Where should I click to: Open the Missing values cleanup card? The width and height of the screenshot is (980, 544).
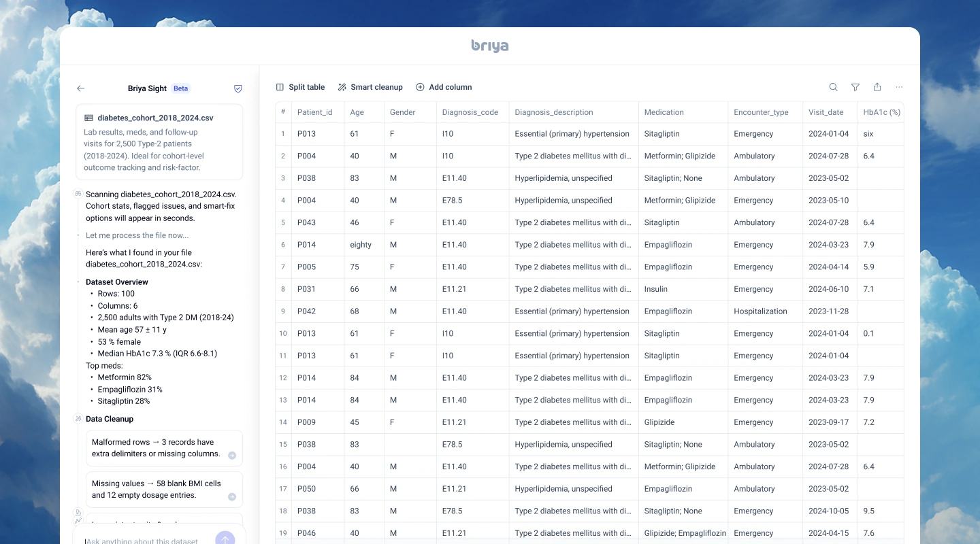coord(164,490)
